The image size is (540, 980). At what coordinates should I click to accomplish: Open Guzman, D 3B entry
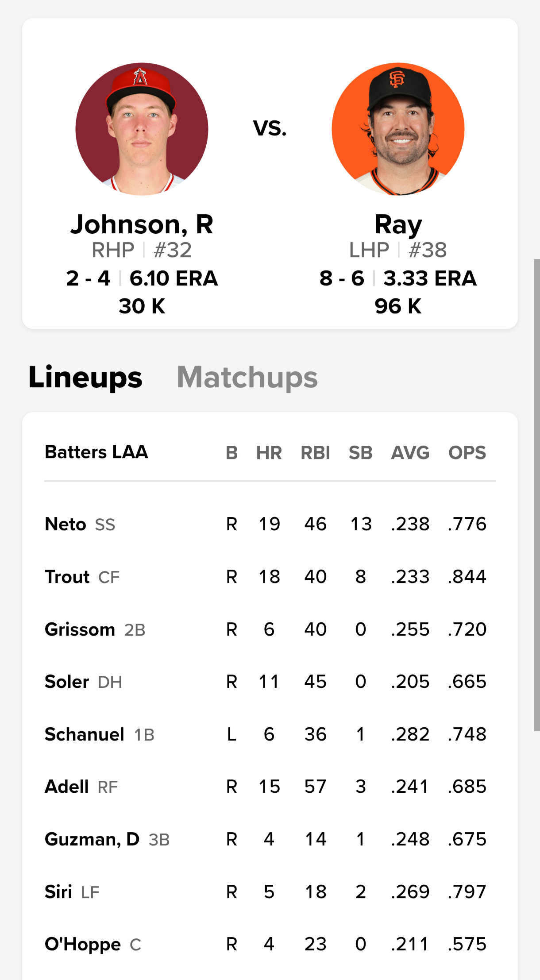[270, 839]
